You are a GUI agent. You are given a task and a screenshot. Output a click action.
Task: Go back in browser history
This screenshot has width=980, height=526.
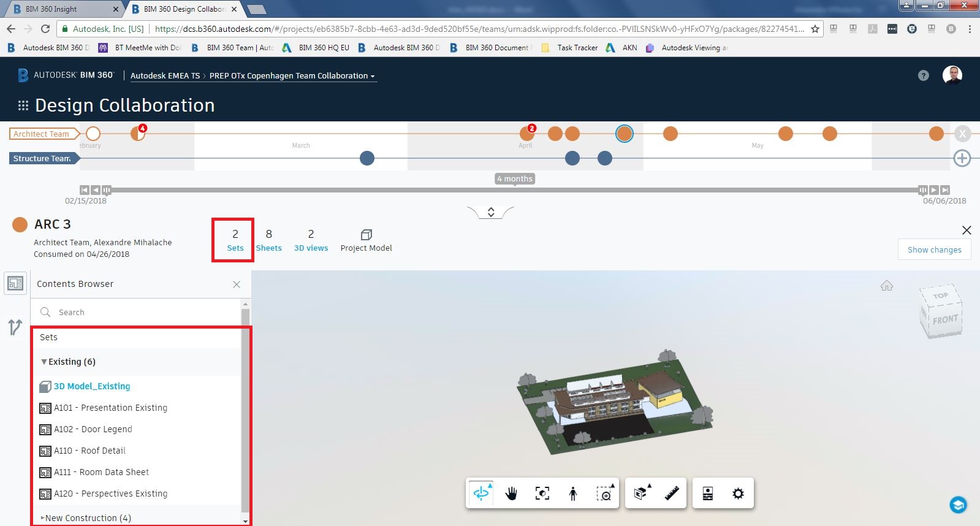click(x=11, y=29)
